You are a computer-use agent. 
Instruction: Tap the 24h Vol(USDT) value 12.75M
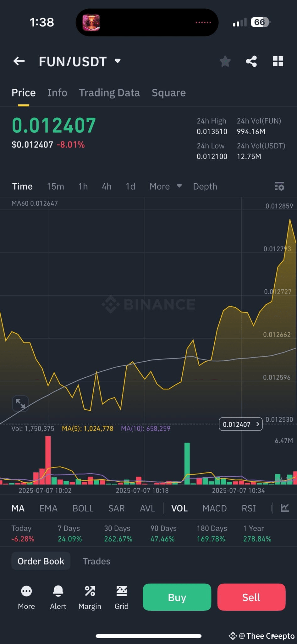tap(249, 156)
